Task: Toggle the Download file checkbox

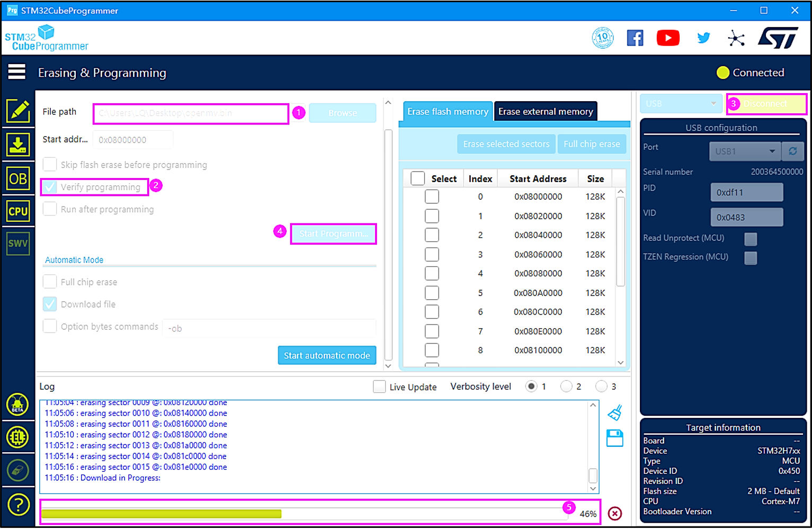Action: pos(50,304)
